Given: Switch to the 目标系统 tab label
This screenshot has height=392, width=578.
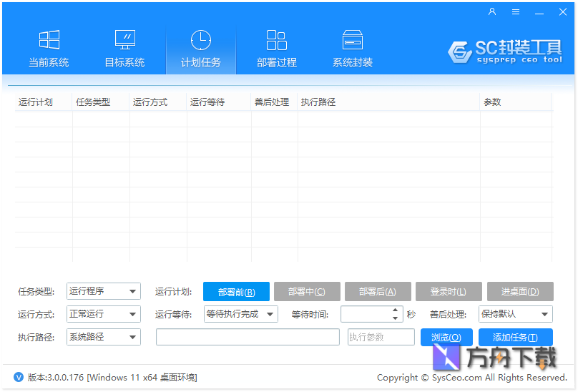Looking at the screenshot, I should tap(125, 62).
